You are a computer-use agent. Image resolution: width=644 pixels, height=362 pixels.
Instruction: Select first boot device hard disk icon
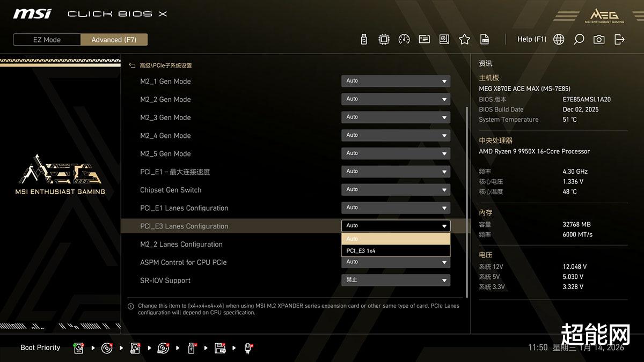[79, 348]
